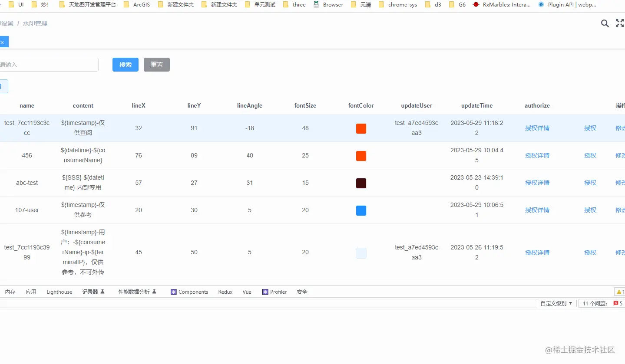Switch to the Vue DevTools tab

pos(247,292)
